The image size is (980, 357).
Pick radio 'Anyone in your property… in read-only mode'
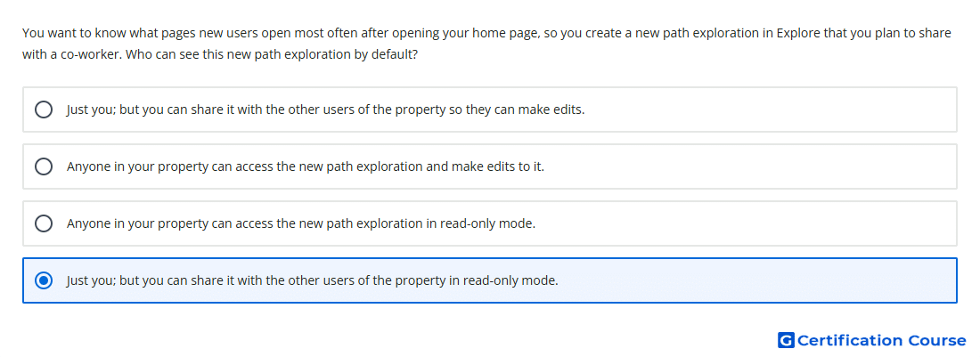44,223
